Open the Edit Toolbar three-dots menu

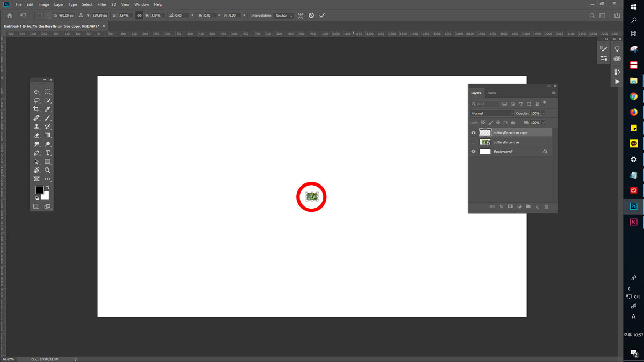[47, 179]
